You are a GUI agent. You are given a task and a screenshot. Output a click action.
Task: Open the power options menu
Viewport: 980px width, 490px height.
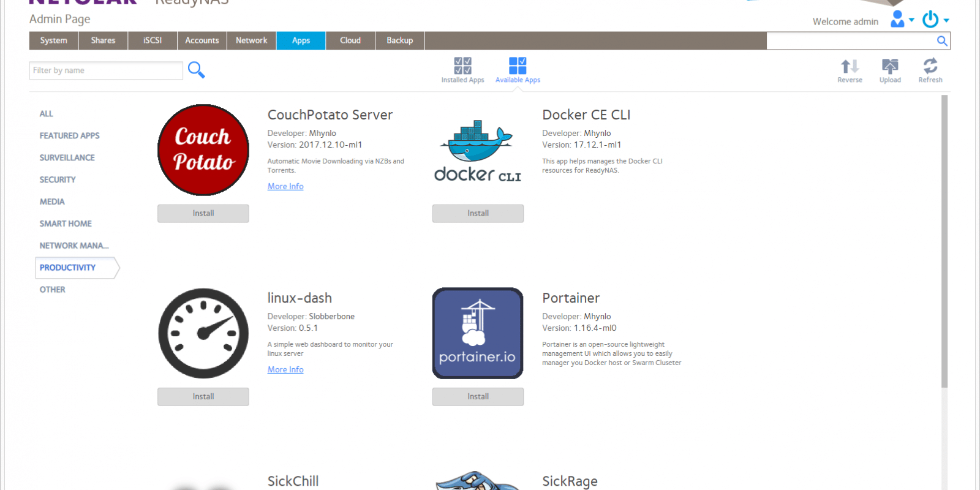[x=935, y=19]
